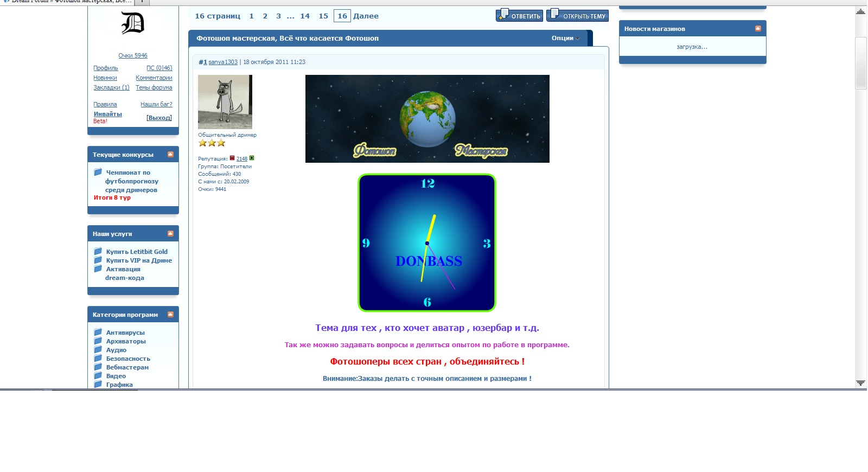The width and height of the screenshot is (868, 472).
Task: Open Очки 5946 points link
Action: [x=133, y=55]
